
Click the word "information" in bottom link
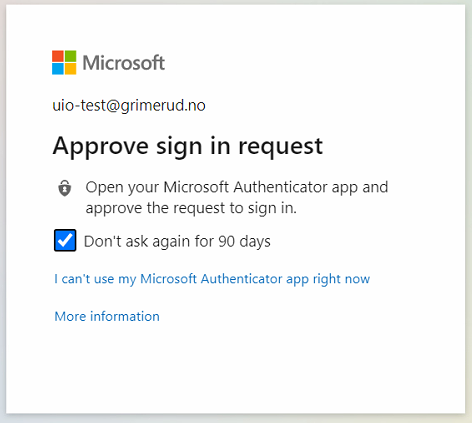pyautogui.click(x=125, y=316)
